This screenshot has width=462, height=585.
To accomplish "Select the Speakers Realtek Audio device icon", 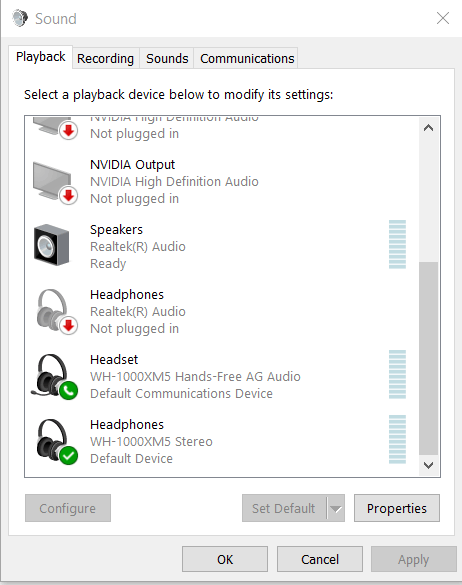I will 51,245.
